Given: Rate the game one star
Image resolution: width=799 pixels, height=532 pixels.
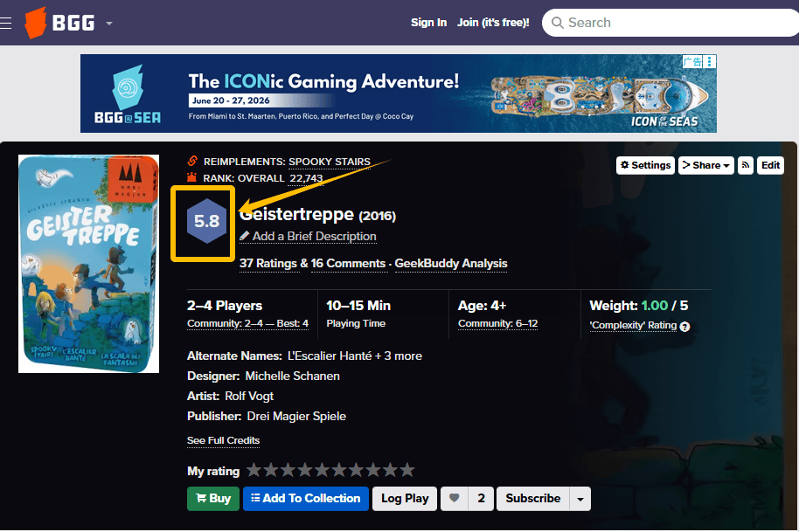Looking at the screenshot, I should (254, 470).
